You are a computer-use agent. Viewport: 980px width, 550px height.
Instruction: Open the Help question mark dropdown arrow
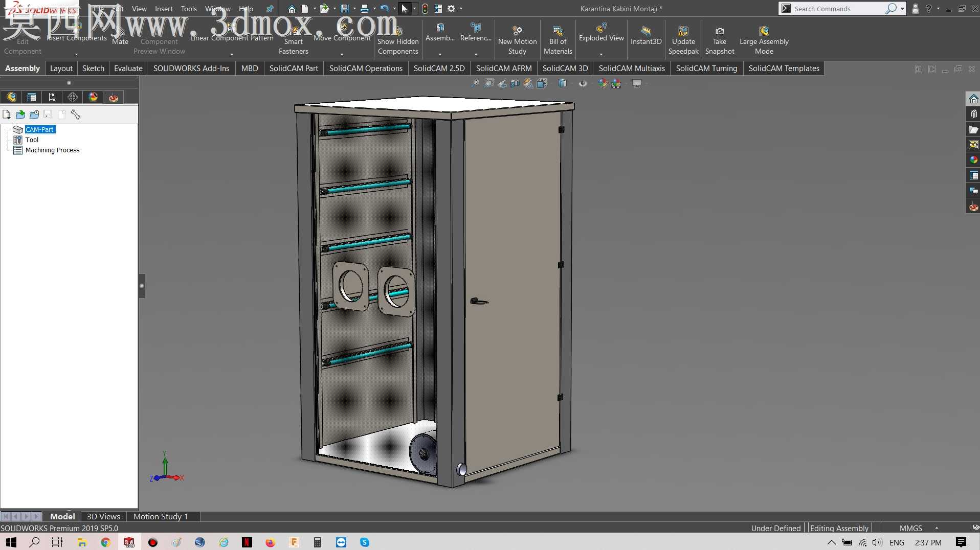(938, 9)
